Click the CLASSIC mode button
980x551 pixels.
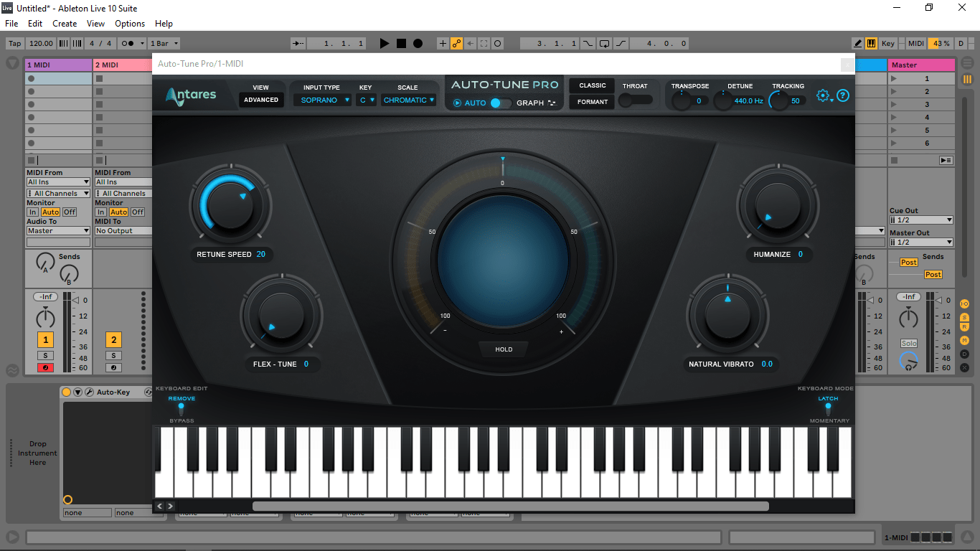(x=593, y=85)
